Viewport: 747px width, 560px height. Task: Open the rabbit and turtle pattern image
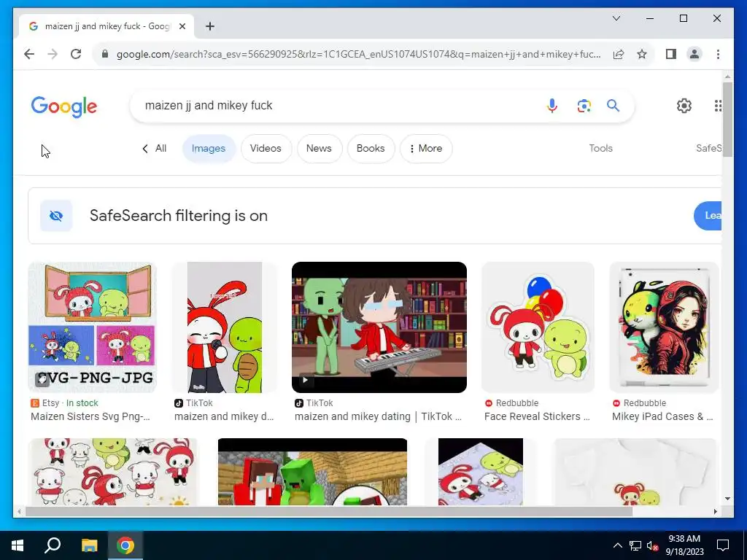point(113,472)
